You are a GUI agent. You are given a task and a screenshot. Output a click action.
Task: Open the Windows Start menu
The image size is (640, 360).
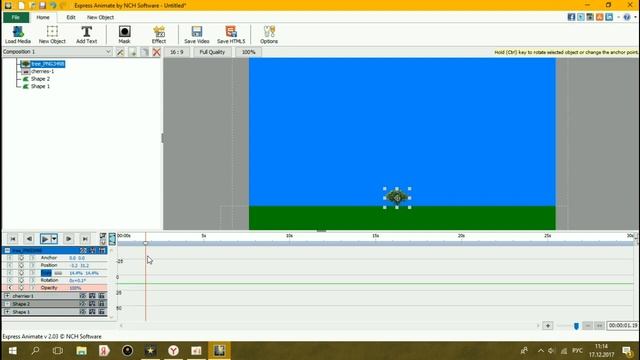[12, 351]
